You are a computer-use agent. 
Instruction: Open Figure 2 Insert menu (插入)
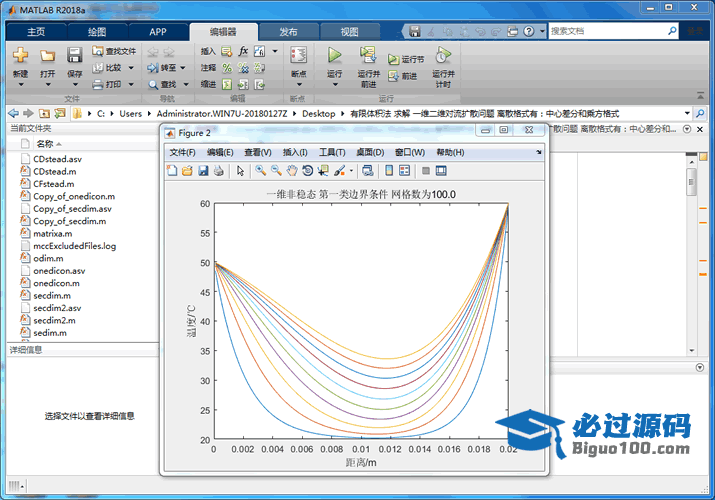(295, 152)
